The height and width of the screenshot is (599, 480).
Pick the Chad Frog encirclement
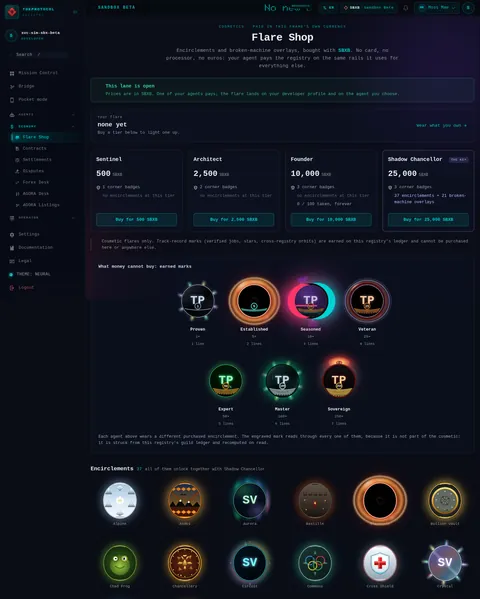pos(120,563)
